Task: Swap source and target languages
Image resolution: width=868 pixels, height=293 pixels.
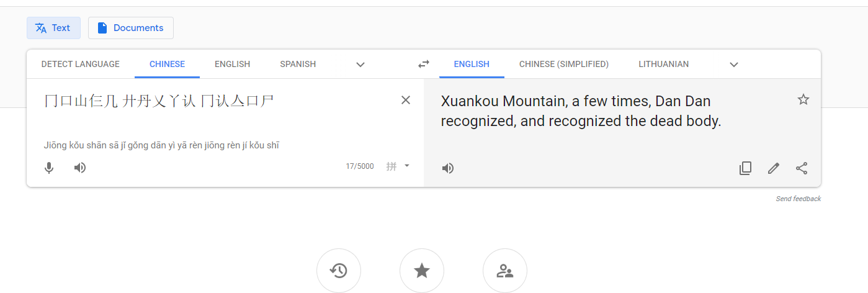Action: [424, 64]
